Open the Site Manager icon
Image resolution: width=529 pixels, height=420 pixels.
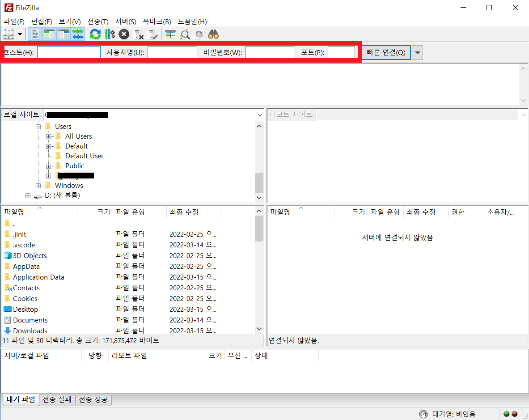click(x=9, y=34)
